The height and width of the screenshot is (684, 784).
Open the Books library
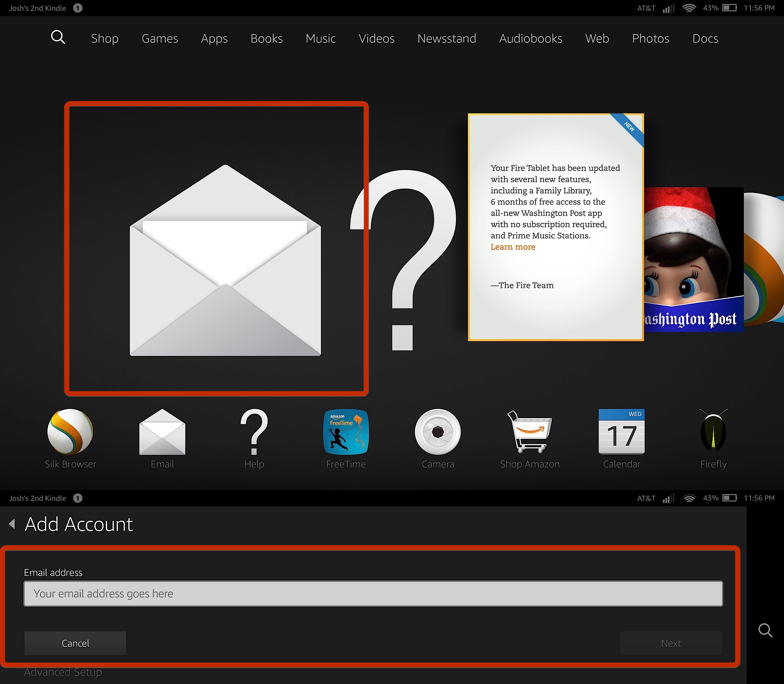point(266,39)
